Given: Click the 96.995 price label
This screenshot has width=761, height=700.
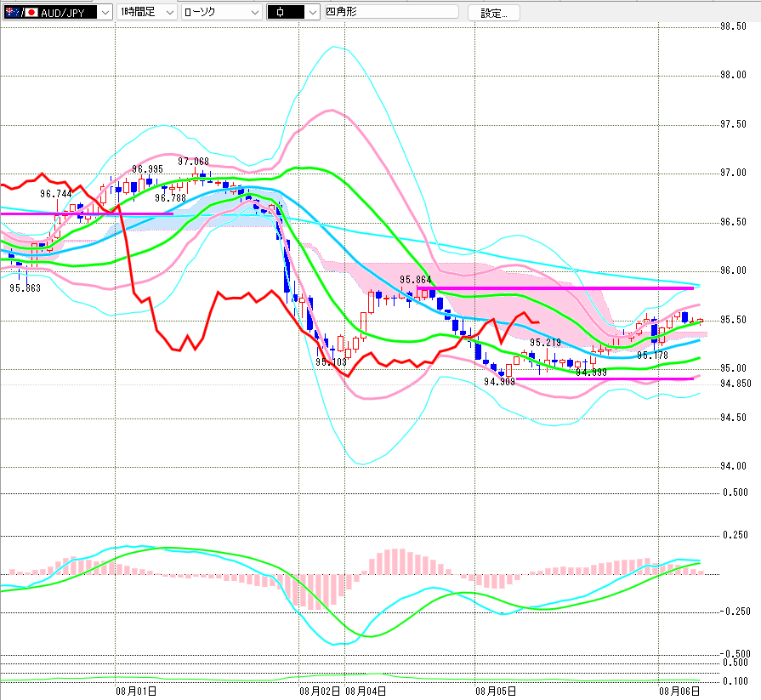Looking at the screenshot, I should [x=148, y=169].
